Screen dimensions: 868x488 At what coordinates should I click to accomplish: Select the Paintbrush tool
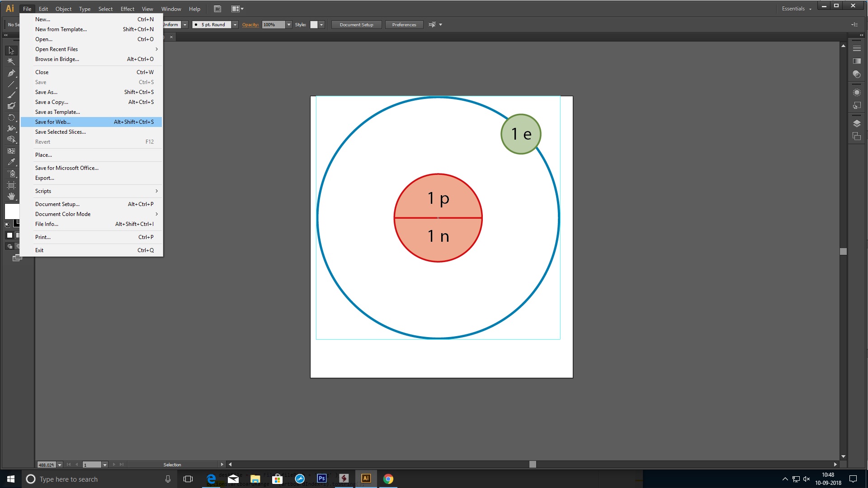point(11,95)
